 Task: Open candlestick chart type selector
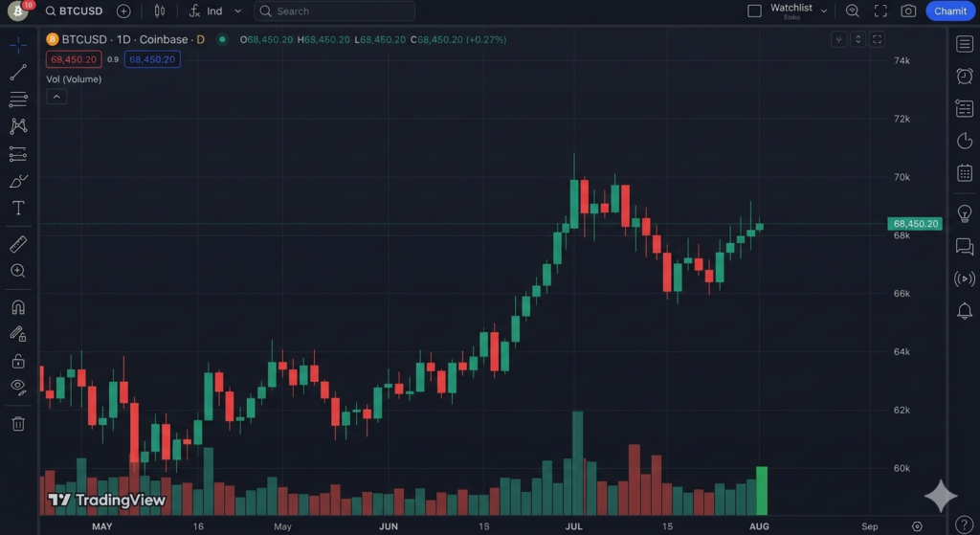coord(160,11)
